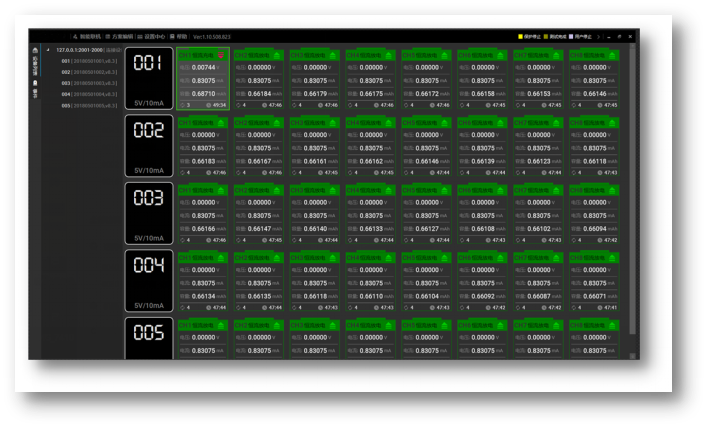The image size is (709, 429).
Task: Click the discharge icon on unit 001 CH6
Action: point(501,55)
